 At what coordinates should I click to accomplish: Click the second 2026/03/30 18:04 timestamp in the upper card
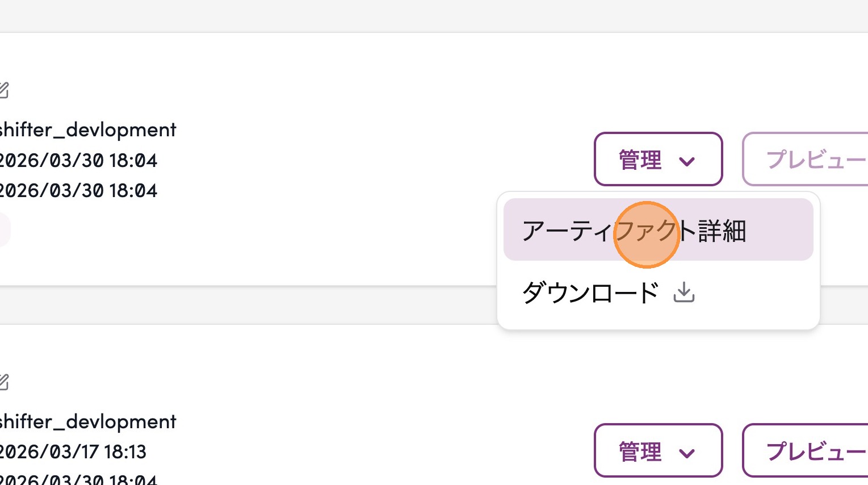click(78, 191)
